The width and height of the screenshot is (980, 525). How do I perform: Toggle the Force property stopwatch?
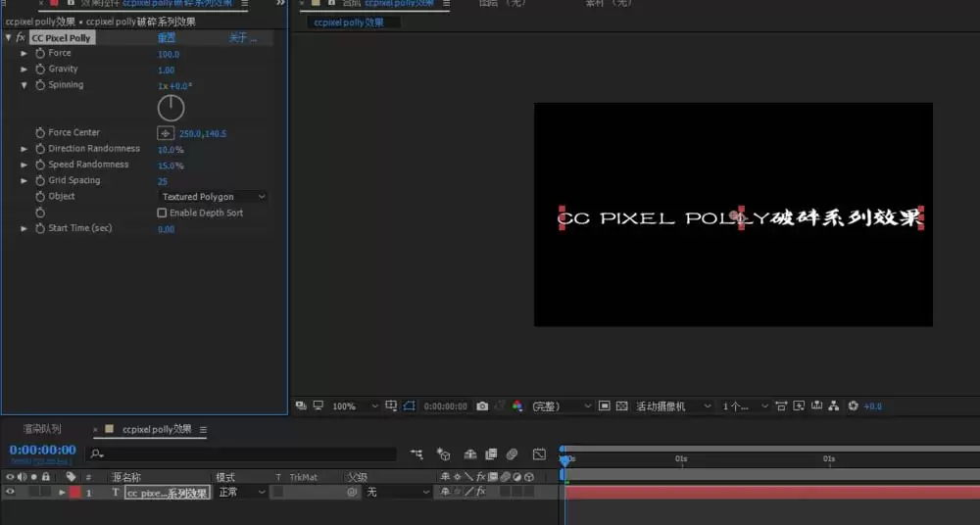40,54
